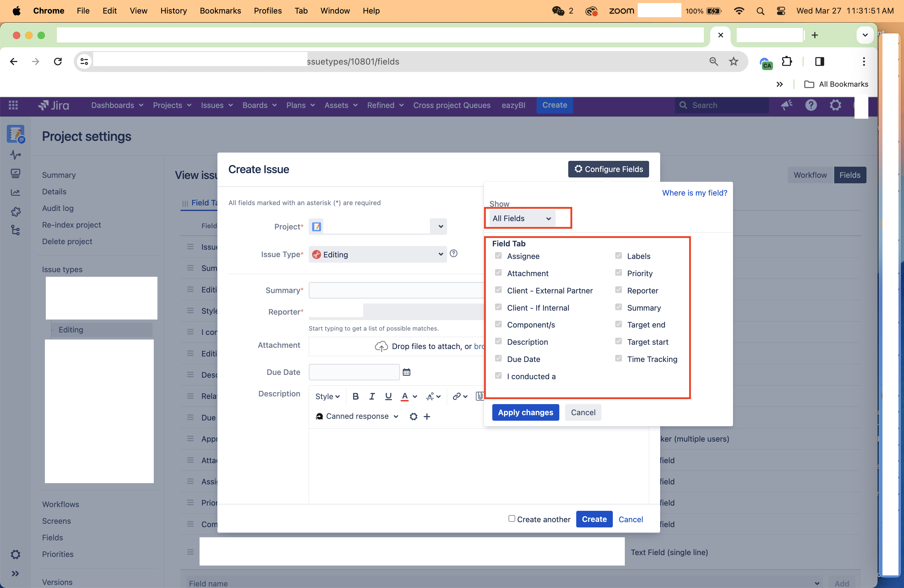Open Chrome side panel icon
This screenshot has height=588, width=904.
point(819,62)
